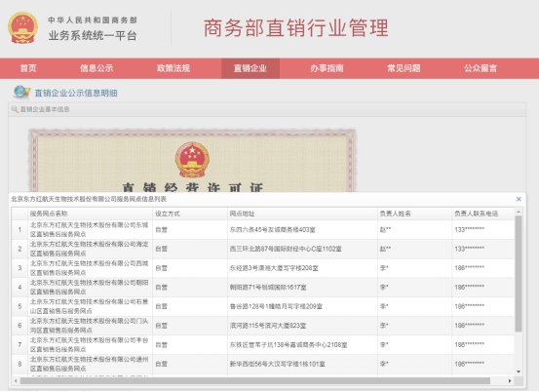The height and width of the screenshot is (392, 539).
Task: Click 赵** name in row 1
Action: tap(385, 230)
